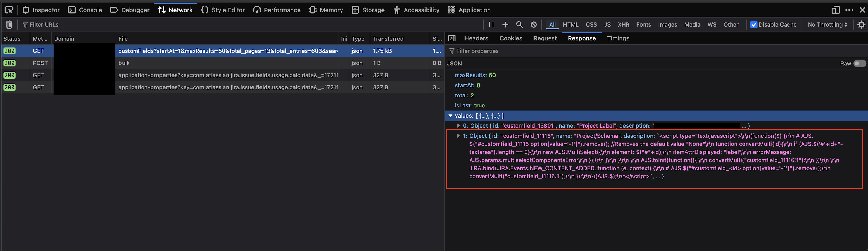
Task: Toggle responsive design mode icon
Action: click(x=835, y=10)
